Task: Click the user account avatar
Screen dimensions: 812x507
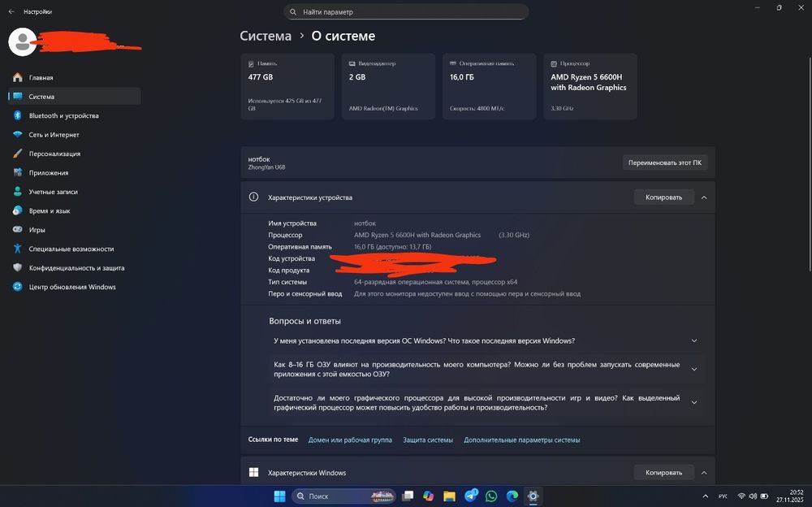Action: (x=22, y=42)
